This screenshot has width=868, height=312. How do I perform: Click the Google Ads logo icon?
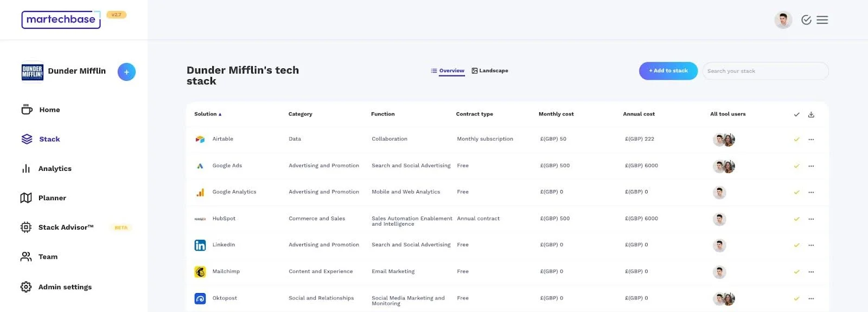[200, 166]
